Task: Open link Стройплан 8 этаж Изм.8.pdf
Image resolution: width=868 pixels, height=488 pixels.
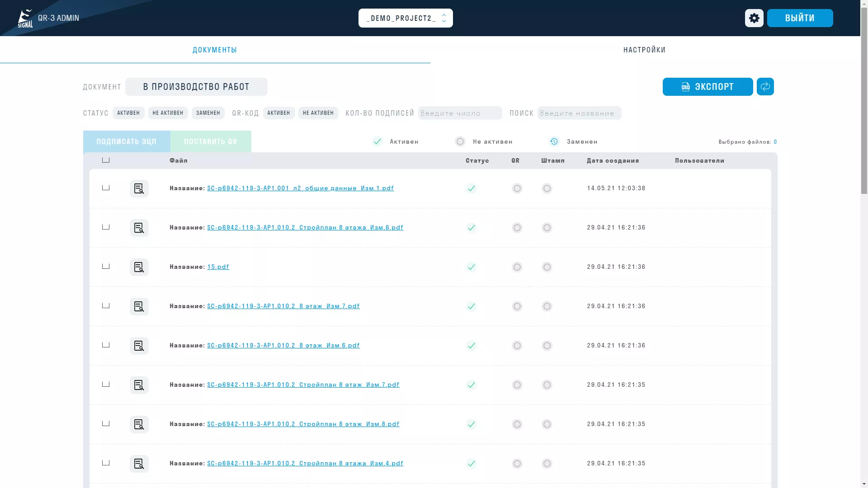Action: (x=303, y=424)
